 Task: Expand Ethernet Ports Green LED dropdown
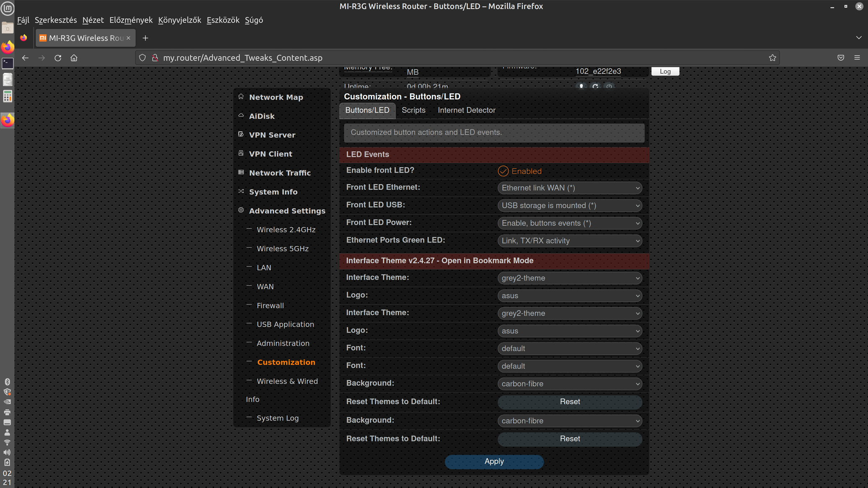[x=570, y=241]
